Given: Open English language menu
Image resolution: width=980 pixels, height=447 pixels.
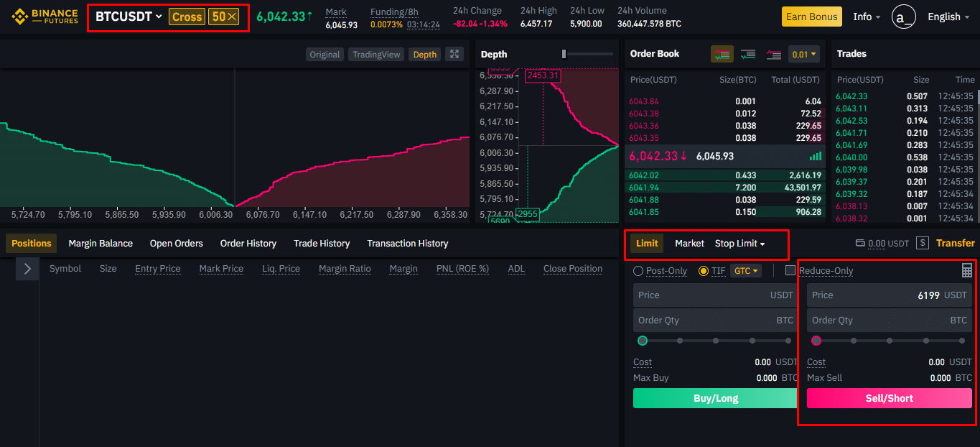Looking at the screenshot, I should pos(948,17).
